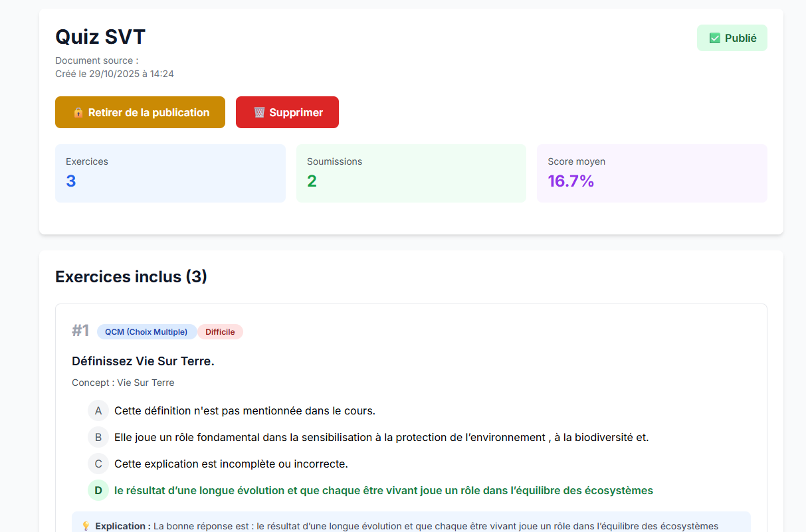Click answer text starting Elle joue un rôle
806x532 pixels.
click(381, 437)
